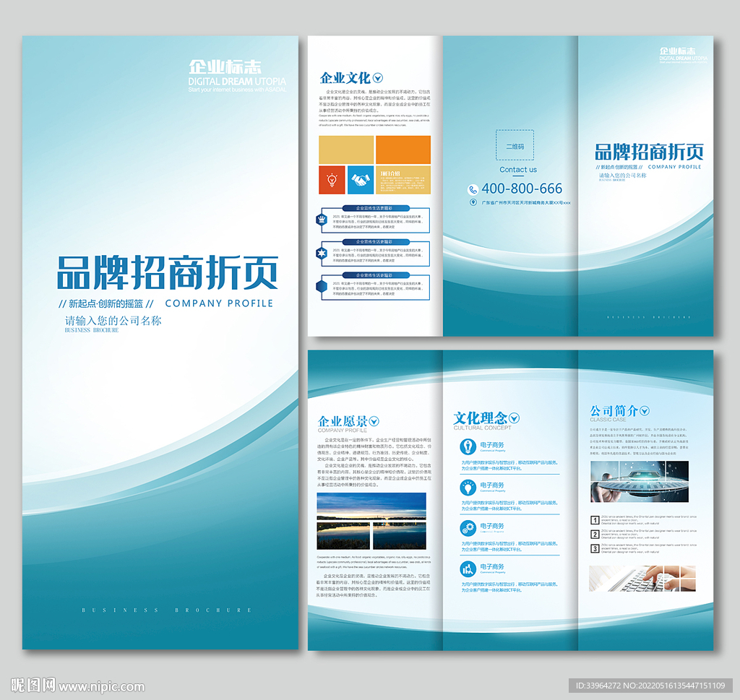This screenshot has height=700, width=740.
Task: Click the numbered box 1
Action: tap(595, 520)
